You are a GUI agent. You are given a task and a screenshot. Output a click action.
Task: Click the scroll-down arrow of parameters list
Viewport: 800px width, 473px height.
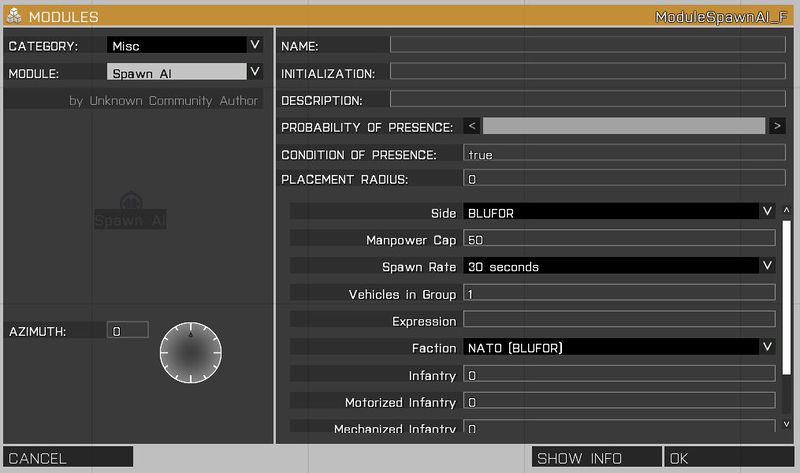787,425
